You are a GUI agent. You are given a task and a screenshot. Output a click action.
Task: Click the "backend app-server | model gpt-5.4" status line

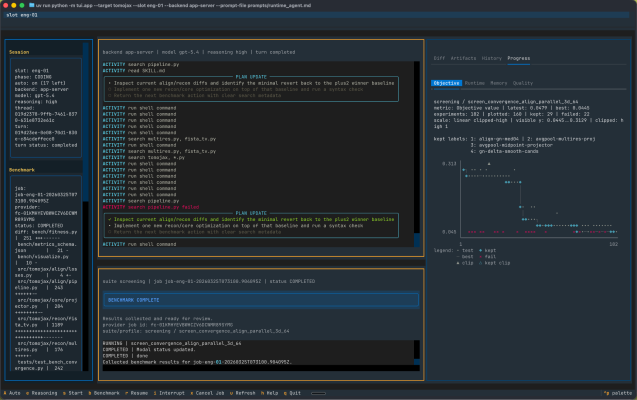(x=199, y=52)
